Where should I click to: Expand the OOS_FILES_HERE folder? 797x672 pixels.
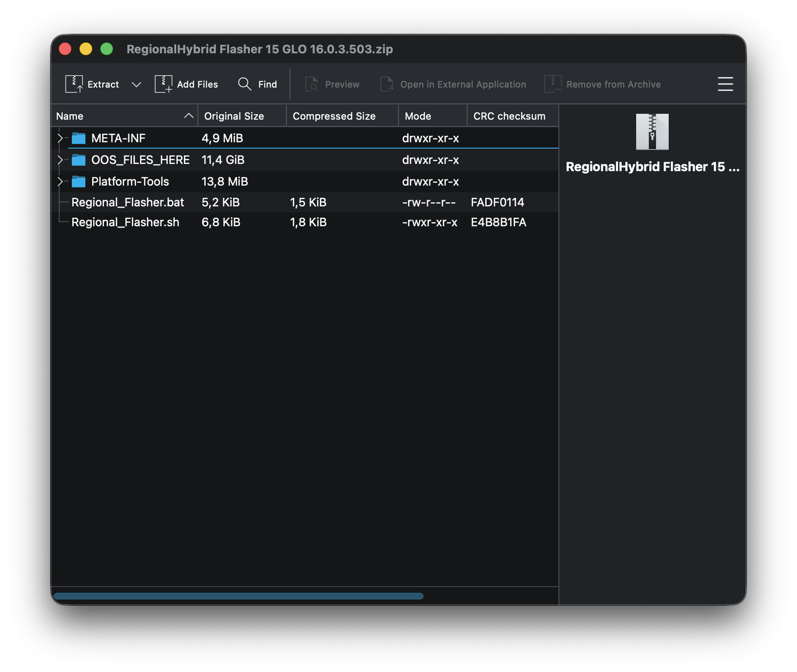point(60,160)
